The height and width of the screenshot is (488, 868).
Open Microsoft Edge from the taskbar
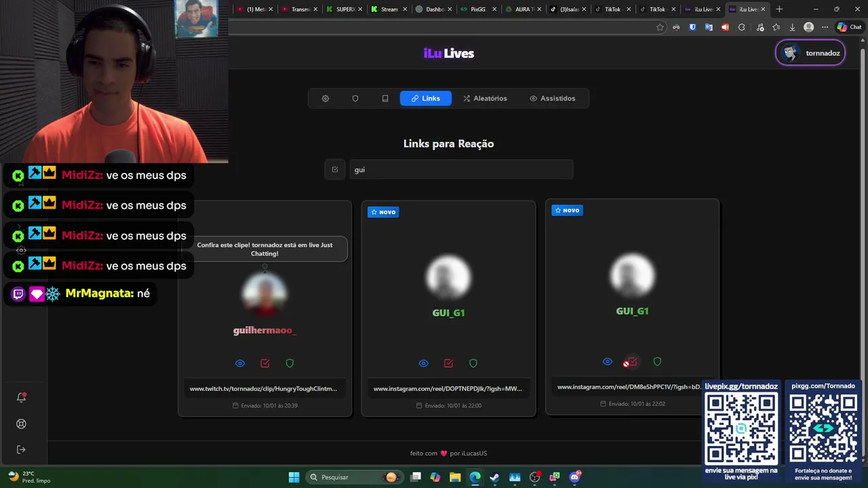tap(475, 477)
